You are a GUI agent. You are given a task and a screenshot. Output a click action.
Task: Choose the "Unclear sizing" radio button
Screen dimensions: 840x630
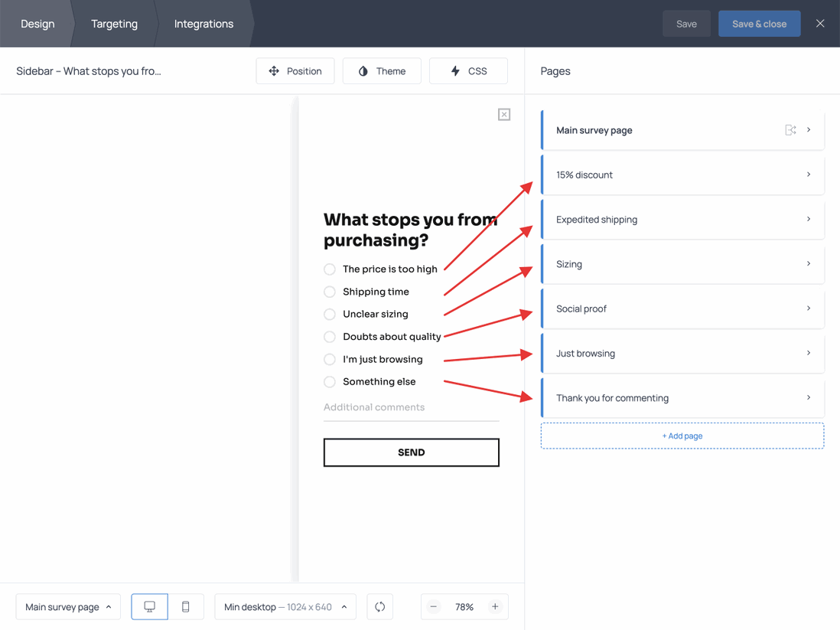[330, 314]
